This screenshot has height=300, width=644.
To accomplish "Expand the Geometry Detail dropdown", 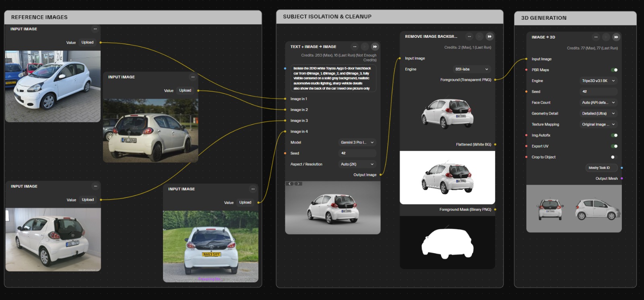I will tap(599, 113).
